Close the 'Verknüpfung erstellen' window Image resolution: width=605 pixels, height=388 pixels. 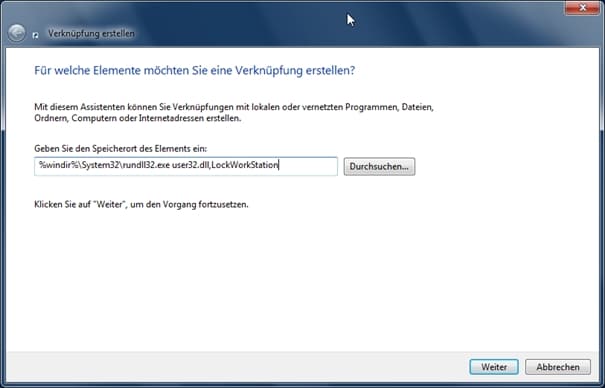(583, 8)
